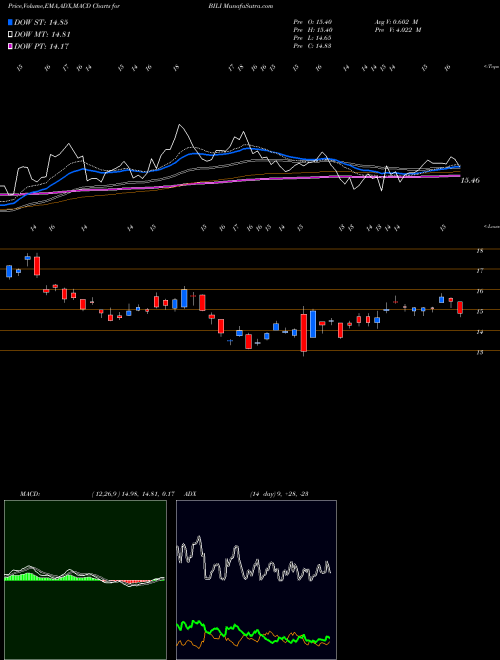Click the tallest red candlestick near the 13 level

[303, 333]
